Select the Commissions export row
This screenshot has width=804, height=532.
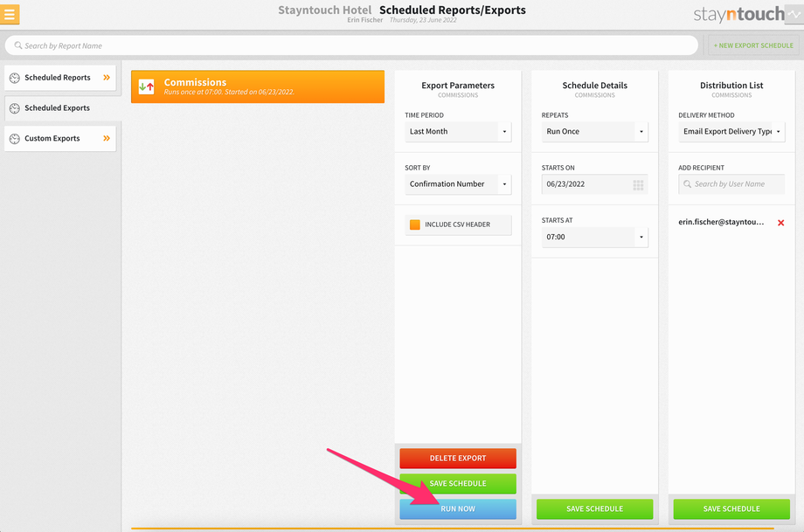[x=258, y=86]
